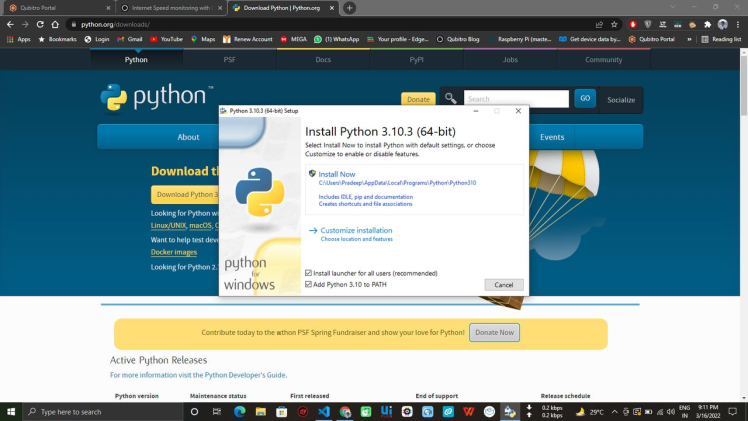Screen dimensions: 748x421
Task: Click the Donate Now fundraiser button
Action: [x=494, y=332]
